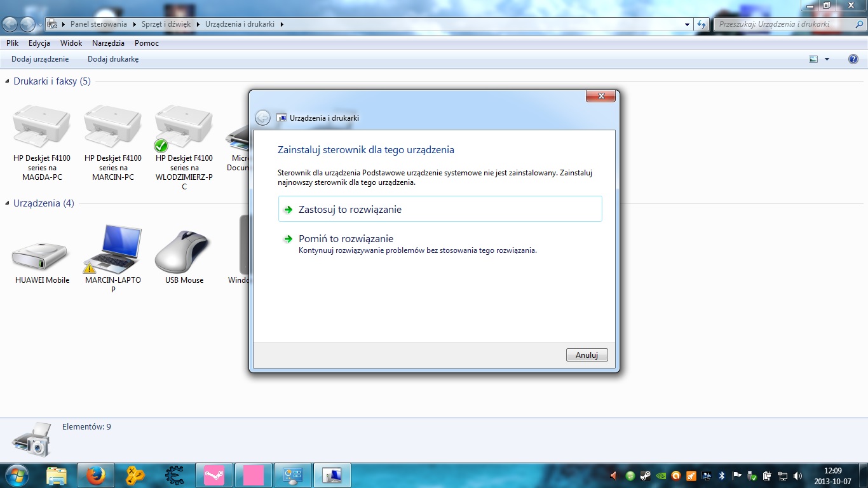Choose Zastosuj to rozwiązanie

coord(440,209)
